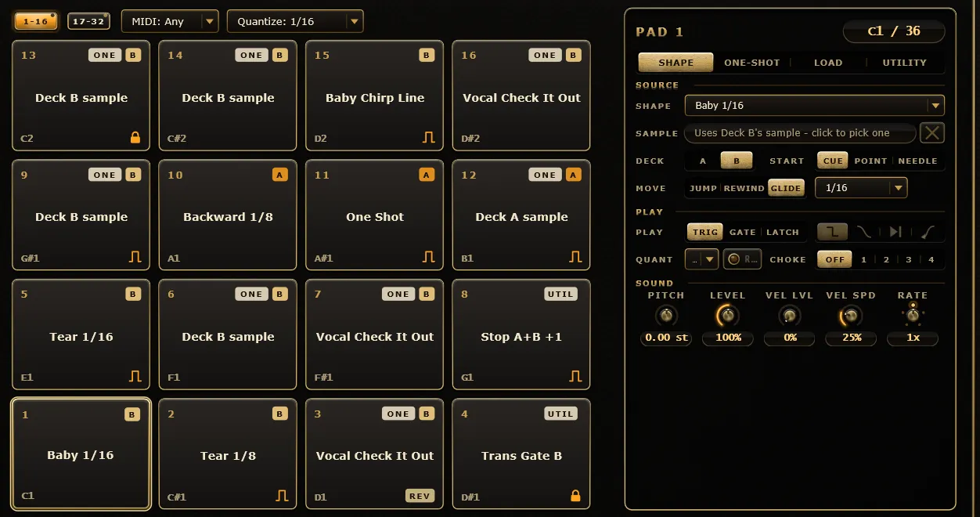This screenshot has width=980, height=517.
Task: Click the A deck badge on pad 12
Action: (574, 175)
